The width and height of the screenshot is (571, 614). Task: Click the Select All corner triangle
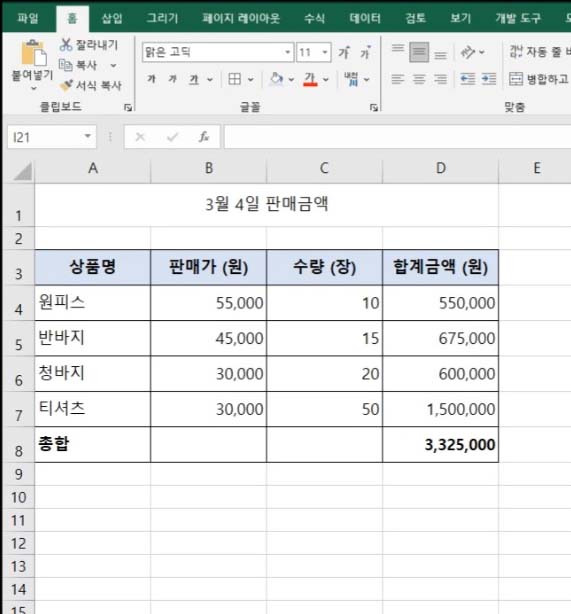[23, 172]
